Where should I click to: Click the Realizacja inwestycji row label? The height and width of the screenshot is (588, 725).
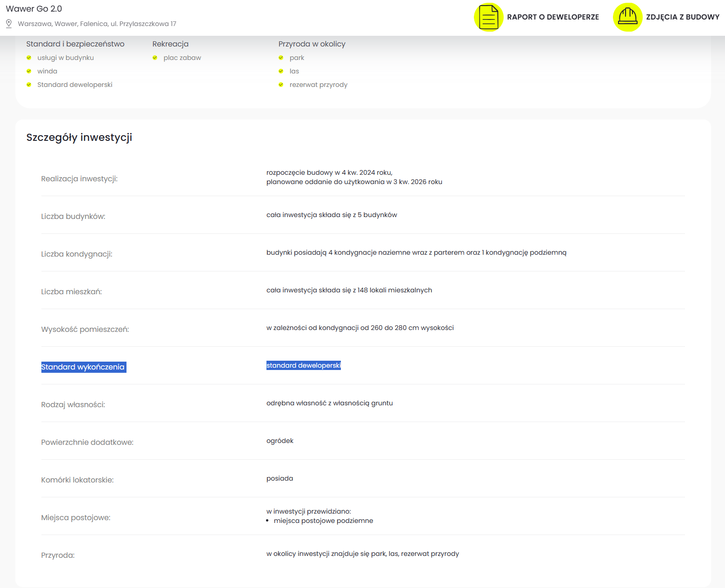(x=79, y=179)
